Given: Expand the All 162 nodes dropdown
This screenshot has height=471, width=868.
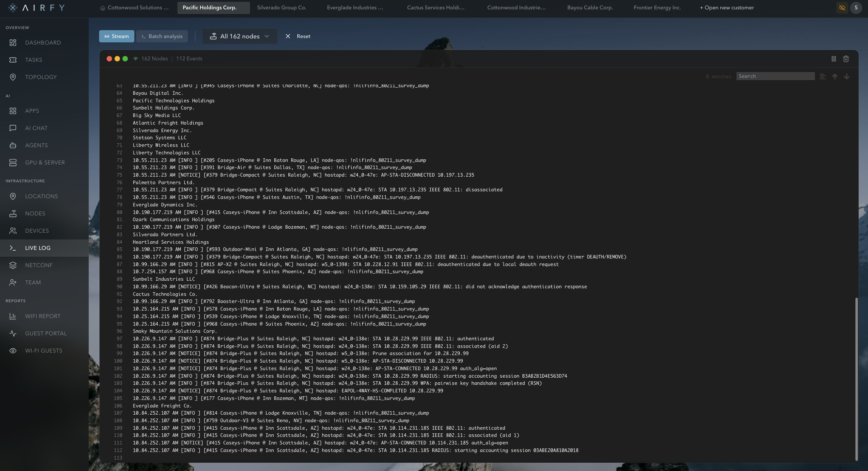Looking at the screenshot, I should coord(240,36).
